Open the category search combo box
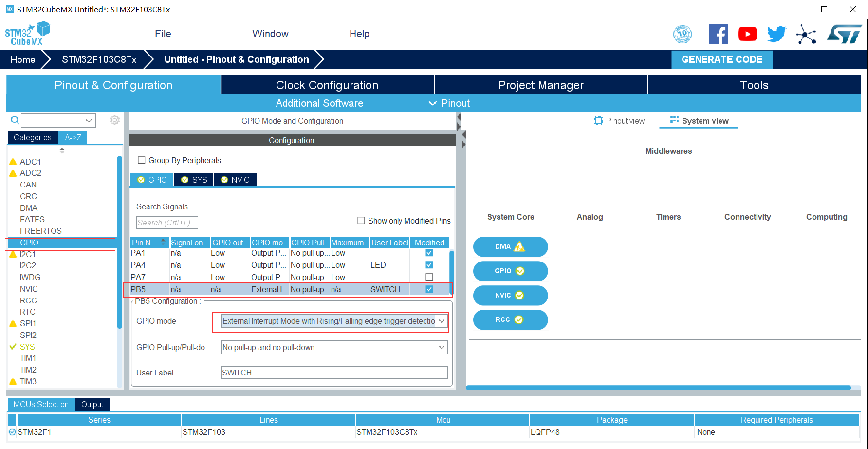The width and height of the screenshot is (868, 449). pyautogui.click(x=58, y=120)
